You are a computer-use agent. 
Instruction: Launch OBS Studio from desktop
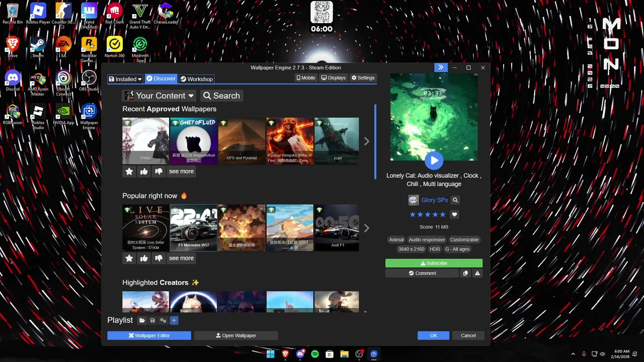pyautogui.click(x=89, y=80)
